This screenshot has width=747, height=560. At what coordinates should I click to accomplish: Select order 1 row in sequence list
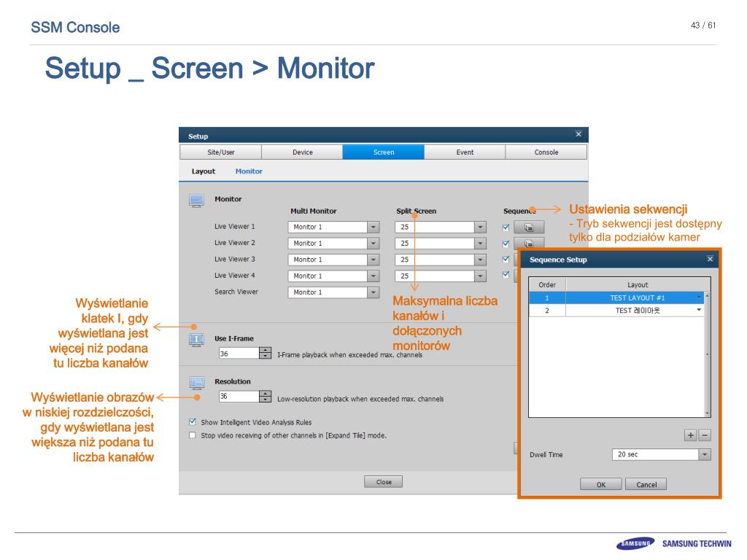616,297
